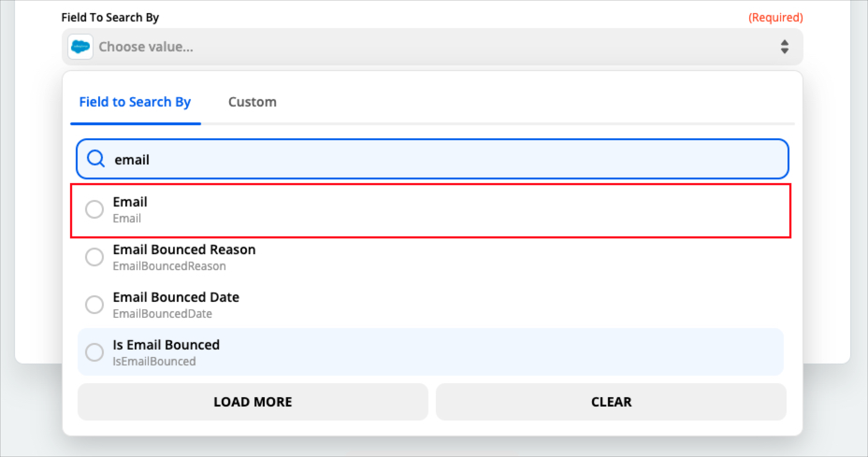The width and height of the screenshot is (868, 457).
Task: Select the Is Email Bounced radio button
Action: pyautogui.click(x=94, y=352)
